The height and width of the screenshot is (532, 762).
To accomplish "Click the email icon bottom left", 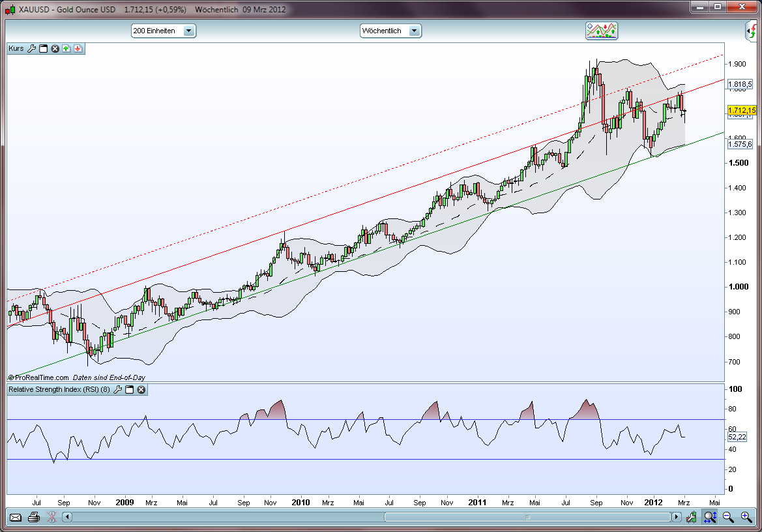I will [14, 516].
